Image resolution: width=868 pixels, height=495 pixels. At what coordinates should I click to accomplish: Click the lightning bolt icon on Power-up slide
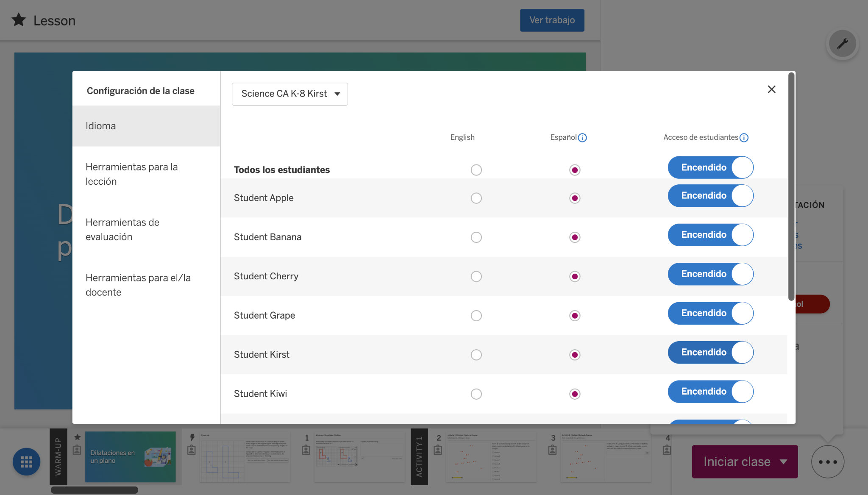(x=192, y=437)
